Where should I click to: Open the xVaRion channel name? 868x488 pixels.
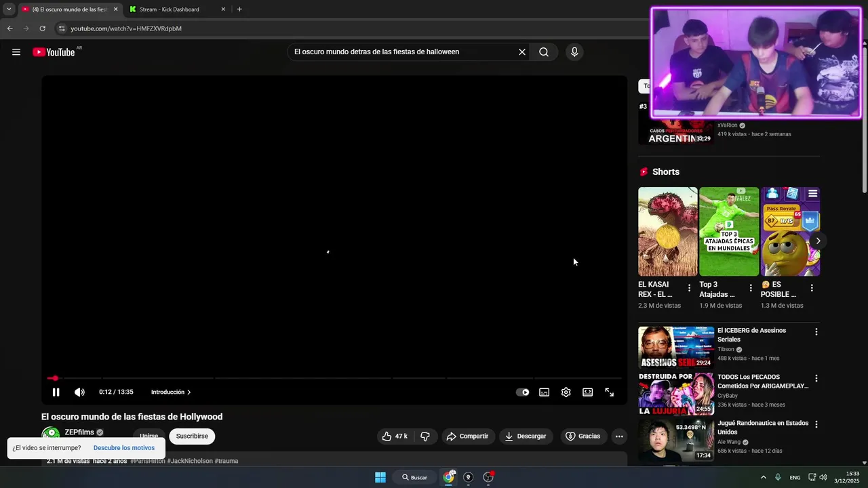point(728,125)
